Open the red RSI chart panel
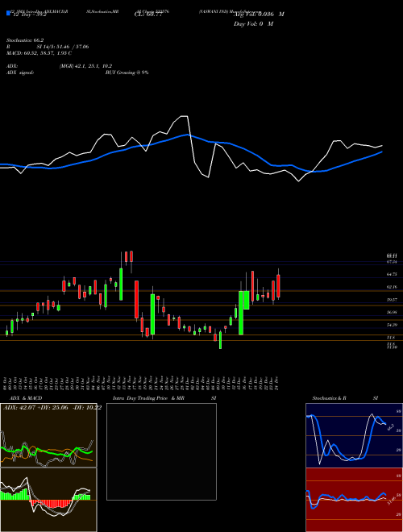 (354, 500)
